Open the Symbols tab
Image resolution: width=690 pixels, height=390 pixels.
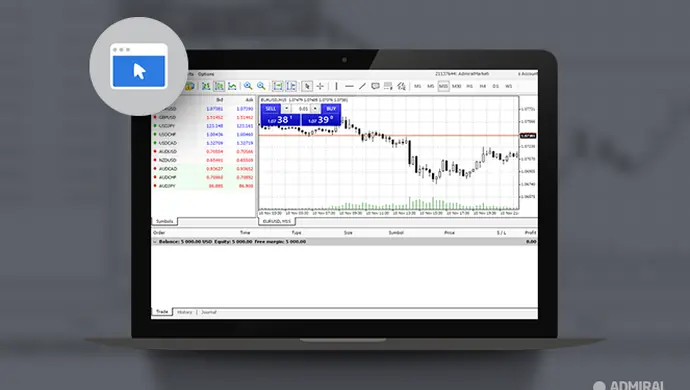[x=165, y=221]
